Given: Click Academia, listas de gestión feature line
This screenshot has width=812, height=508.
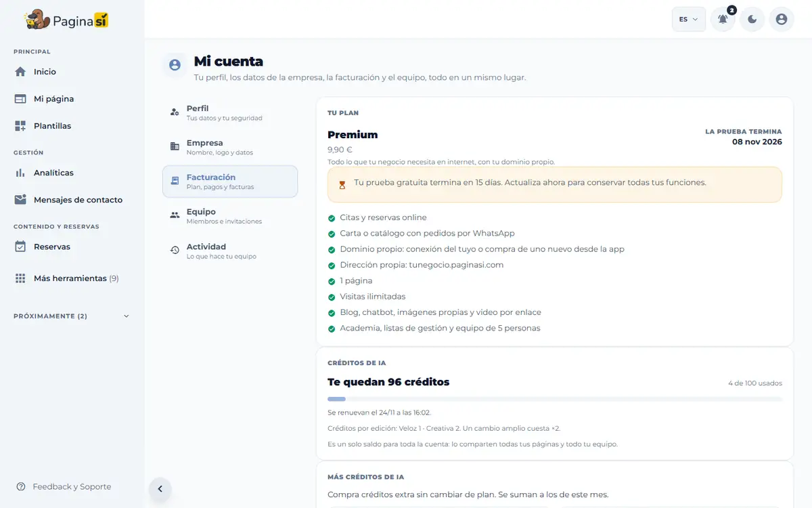Looking at the screenshot, I should tap(440, 329).
